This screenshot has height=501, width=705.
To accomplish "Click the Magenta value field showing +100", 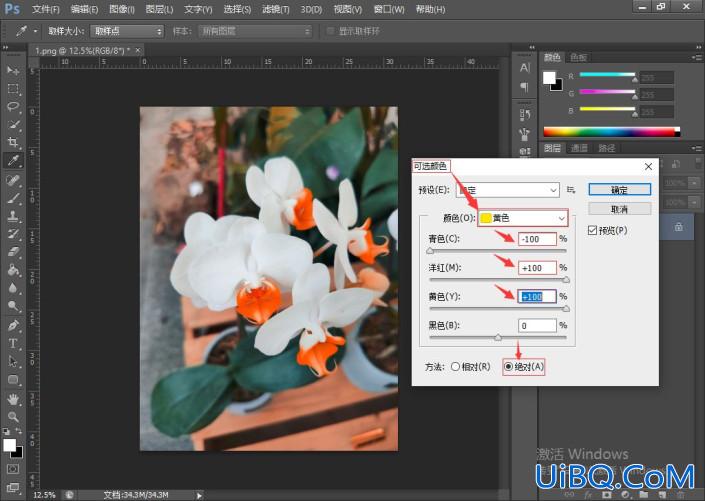I will (537, 268).
